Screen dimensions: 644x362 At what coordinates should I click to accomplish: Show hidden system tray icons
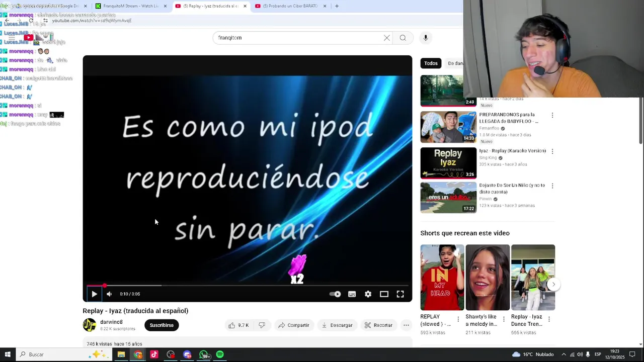click(x=563, y=354)
